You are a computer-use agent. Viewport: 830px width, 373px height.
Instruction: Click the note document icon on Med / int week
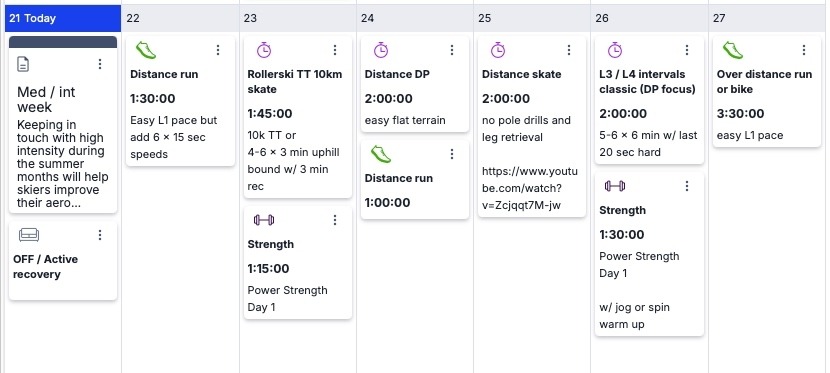pyautogui.click(x=23, y=64)
